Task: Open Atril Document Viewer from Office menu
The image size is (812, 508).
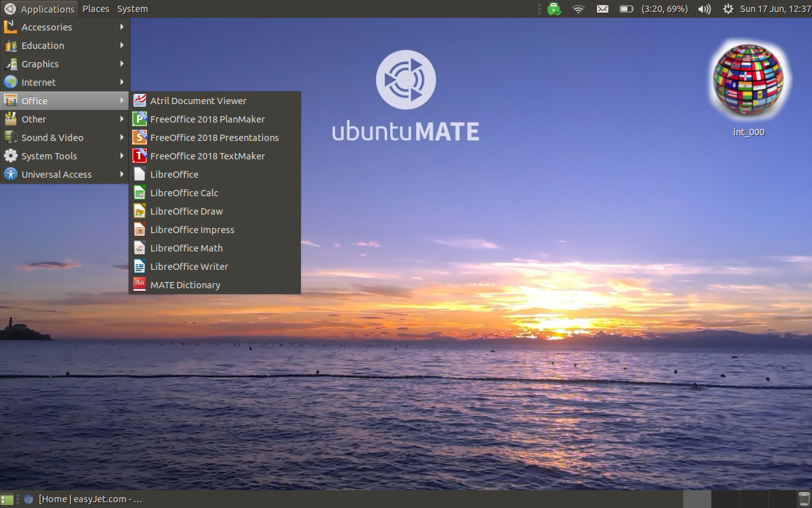Action: [214, 101]
